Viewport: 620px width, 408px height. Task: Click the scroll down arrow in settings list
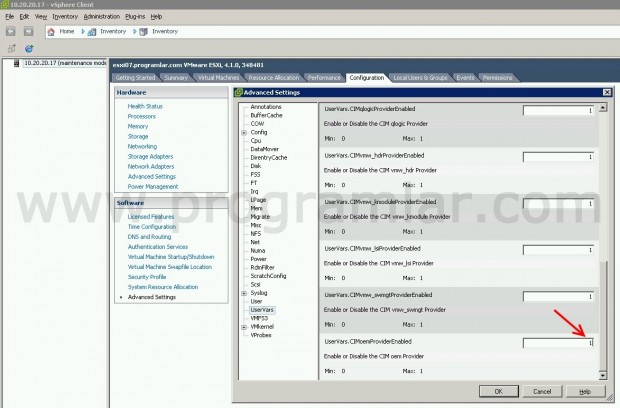(603, 376)
